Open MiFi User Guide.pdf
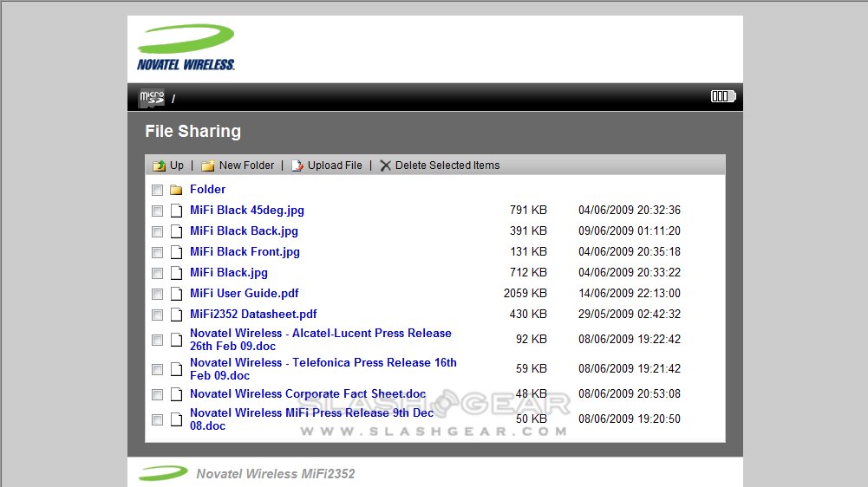Viewport: 868px width, 487px height. click(x=245, y=293)
